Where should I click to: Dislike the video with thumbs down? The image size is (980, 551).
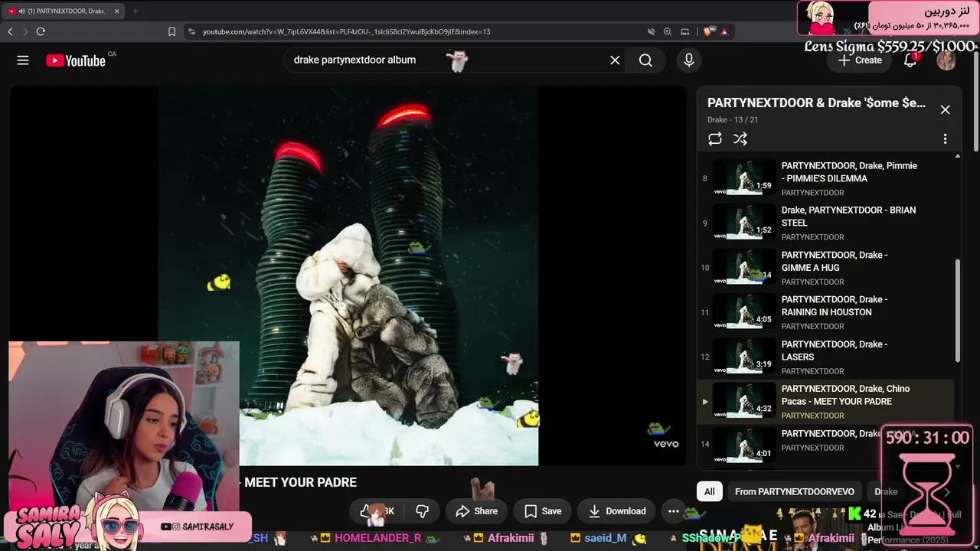point(422,511)
